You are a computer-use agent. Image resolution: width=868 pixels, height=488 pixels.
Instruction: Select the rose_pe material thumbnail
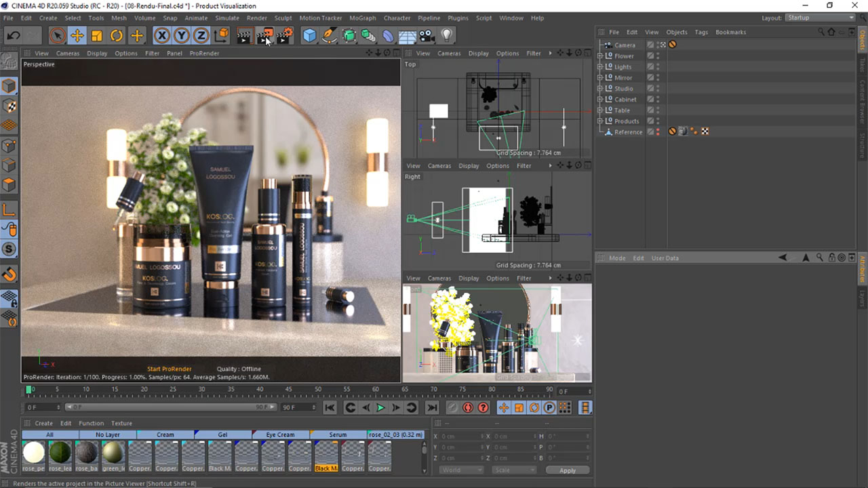tap(33, 453)
